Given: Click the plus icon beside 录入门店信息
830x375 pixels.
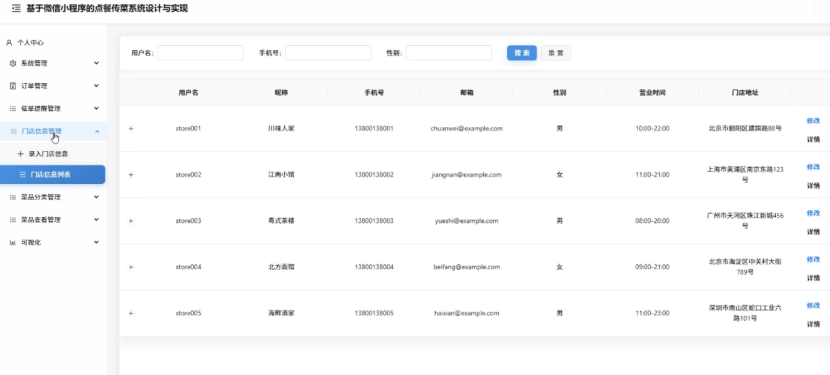Looking at the screenshot, I should (x=21, y=154).
